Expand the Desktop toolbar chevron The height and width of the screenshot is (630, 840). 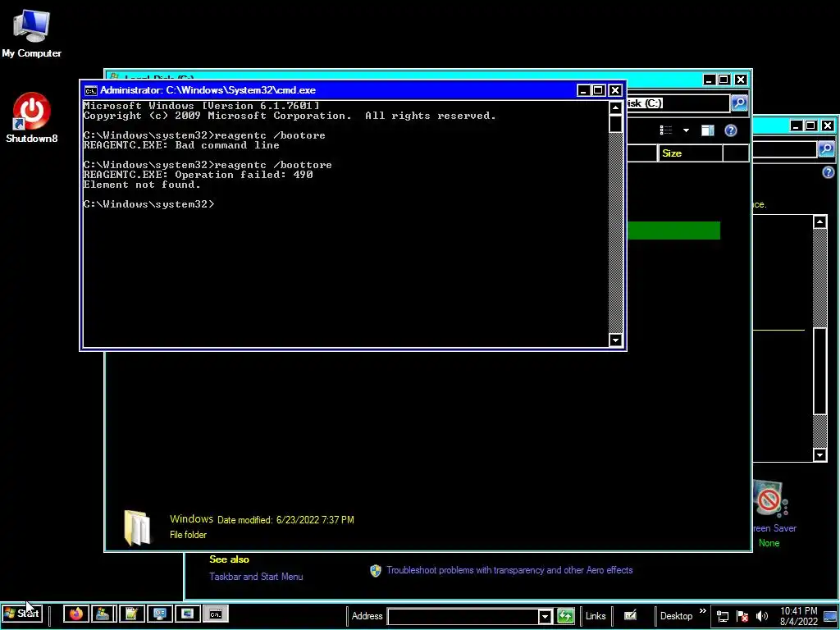(x=702, y=611)
